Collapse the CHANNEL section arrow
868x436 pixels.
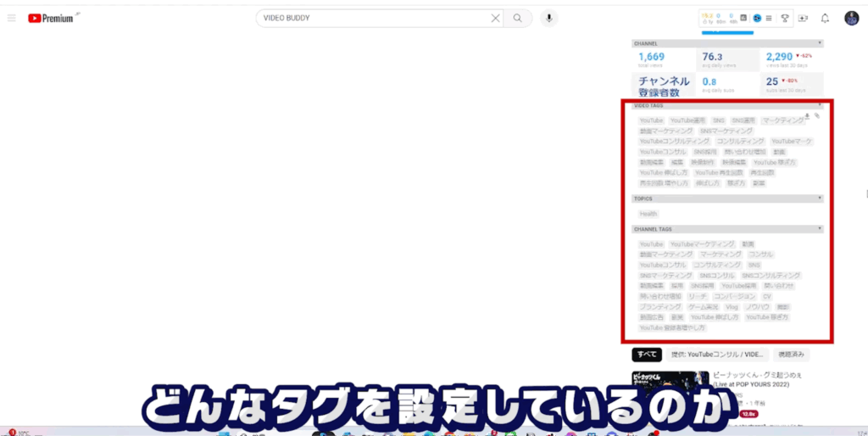[x=819, y=43]
